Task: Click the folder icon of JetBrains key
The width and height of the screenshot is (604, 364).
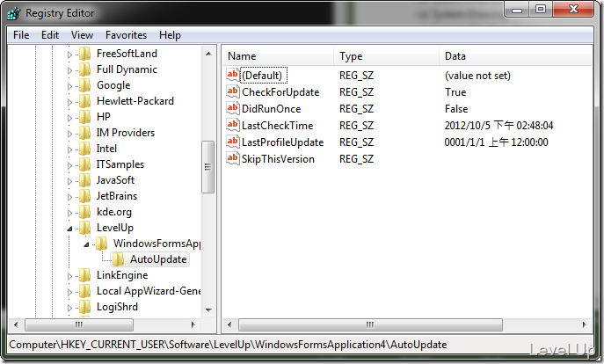Action: coord(84,196)
